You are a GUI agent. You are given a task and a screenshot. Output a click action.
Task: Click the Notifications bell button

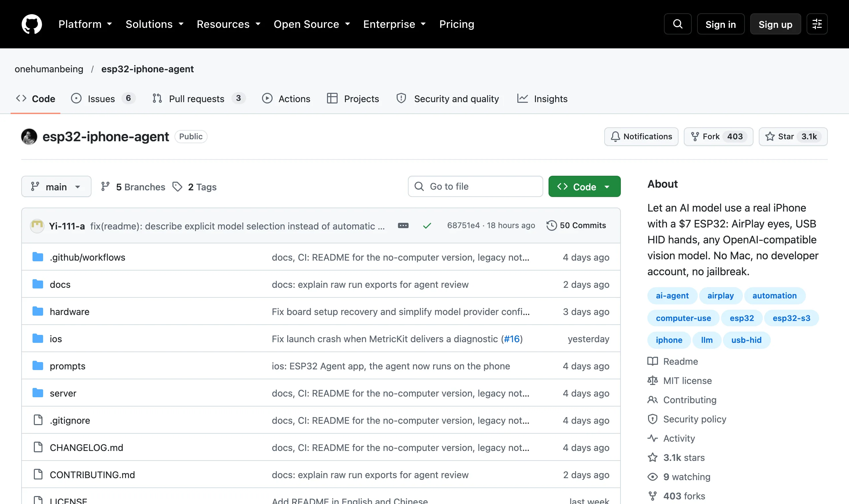(x=641, y=137)
